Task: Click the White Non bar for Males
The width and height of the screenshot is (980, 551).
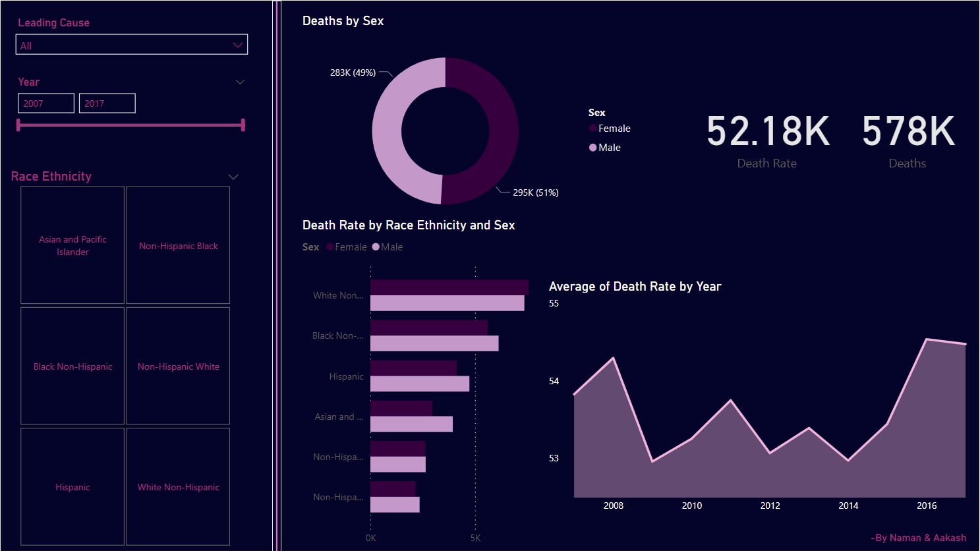Action: pyautogui.click(x=447, y=303)
